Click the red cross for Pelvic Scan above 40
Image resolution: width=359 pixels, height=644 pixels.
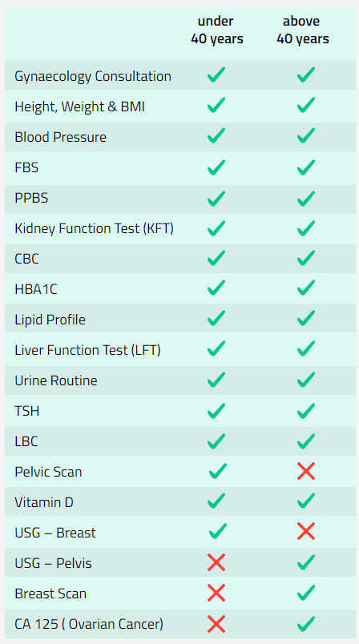[x=306, y=471]
